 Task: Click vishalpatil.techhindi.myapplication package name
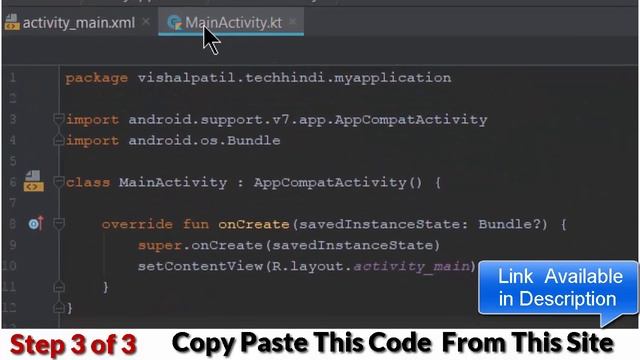[x=294, y=78]
